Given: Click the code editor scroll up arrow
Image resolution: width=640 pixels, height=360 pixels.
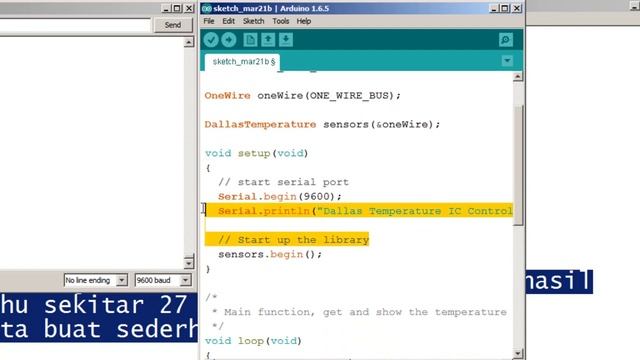Looking at the screenshot, I should (x=518, y=76).
